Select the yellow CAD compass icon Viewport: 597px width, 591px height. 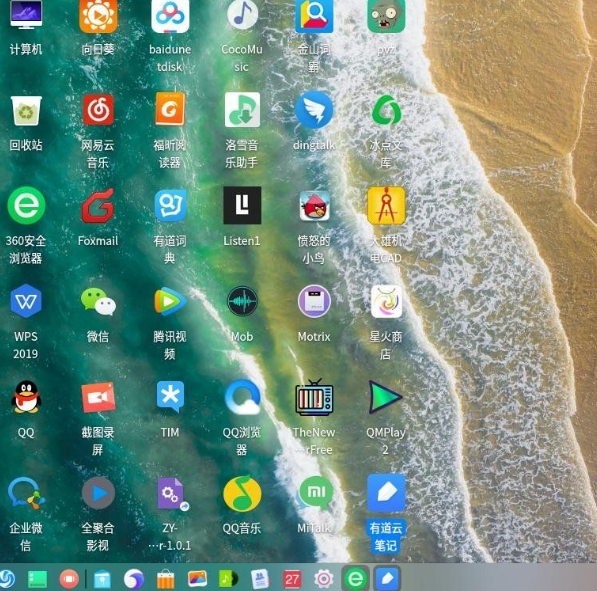(x=386, y=206)
